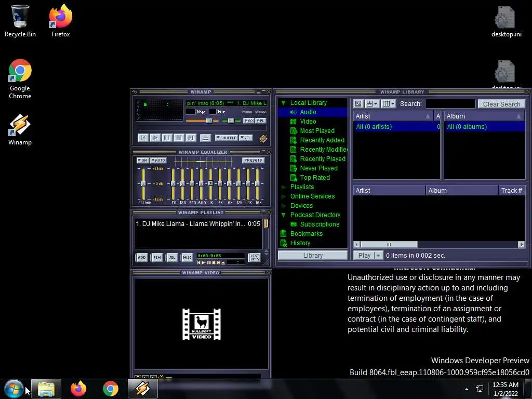Open the equalizer PRESETS menu
Image resolution: width=532 pixels, height=399 pixels.
[253, 160]
